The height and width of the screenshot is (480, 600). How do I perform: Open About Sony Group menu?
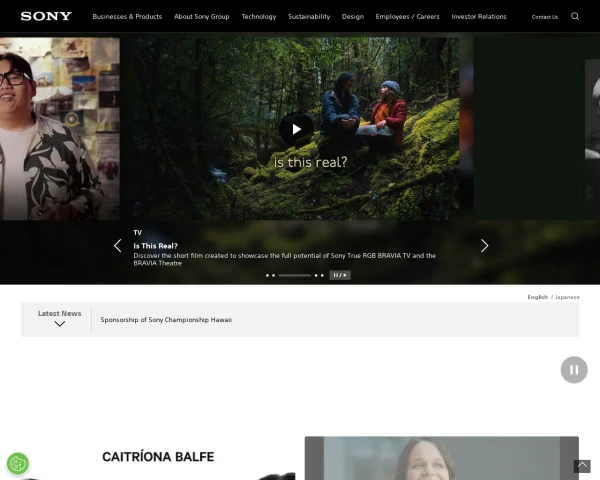pos(202,16)
